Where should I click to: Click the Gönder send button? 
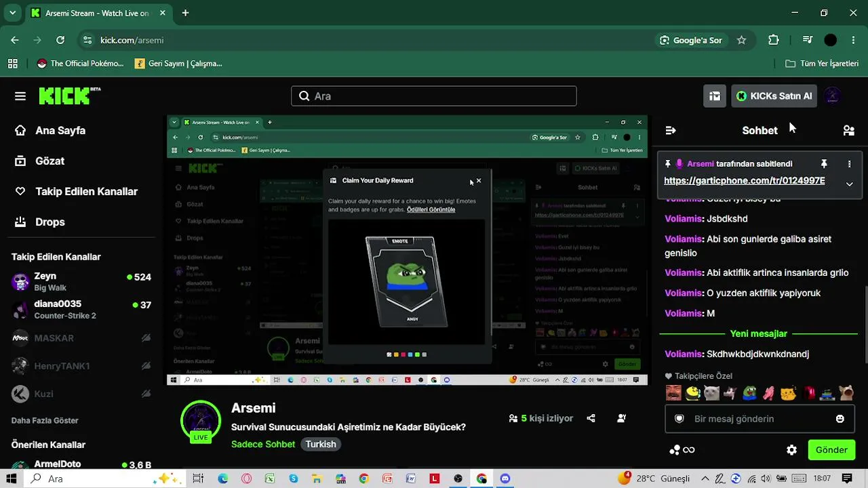tap(831, 450)
